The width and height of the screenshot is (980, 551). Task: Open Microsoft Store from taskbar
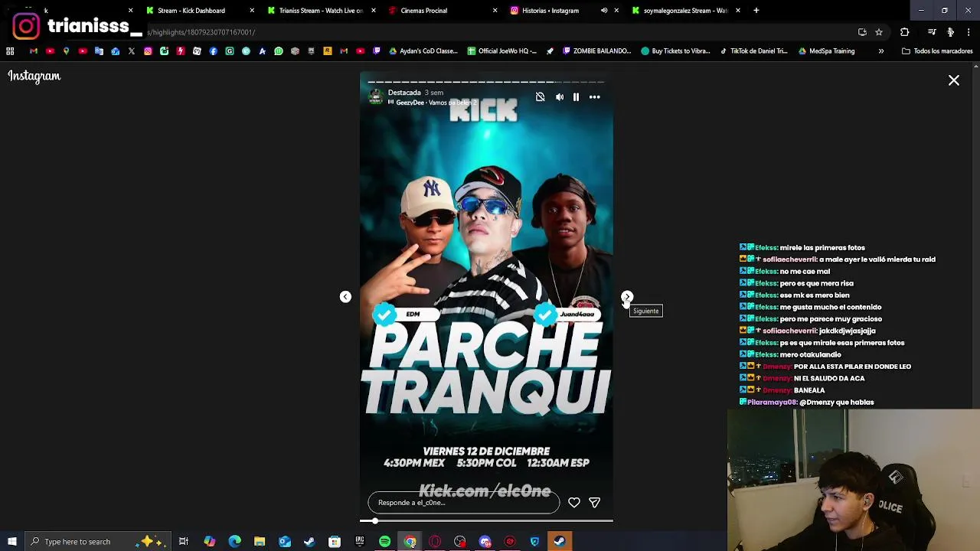(335, 542)
